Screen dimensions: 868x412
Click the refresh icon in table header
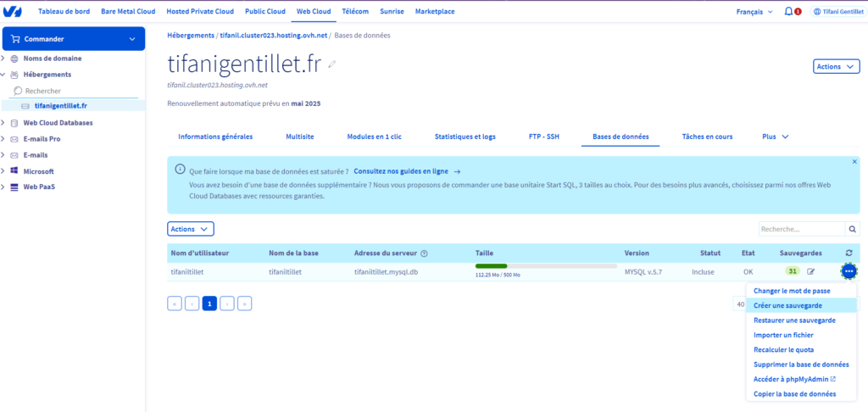pyautogui.click(x=849, y=253)
